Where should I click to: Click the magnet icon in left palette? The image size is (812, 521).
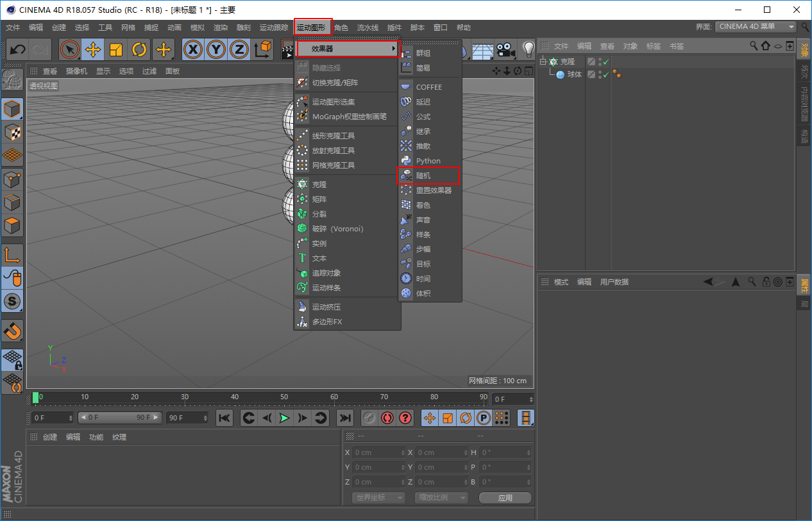click(13, 331)
